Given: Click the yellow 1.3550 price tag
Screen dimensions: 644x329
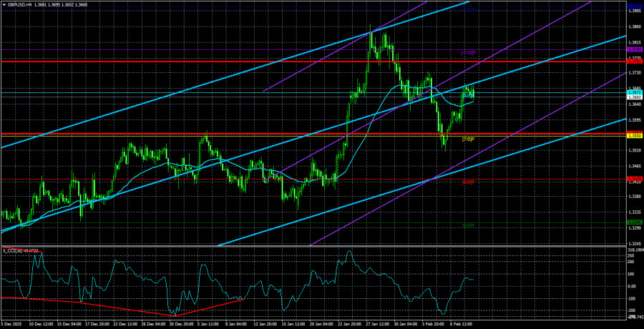Looking at the screenshot, I should click(x=634, y=135).
